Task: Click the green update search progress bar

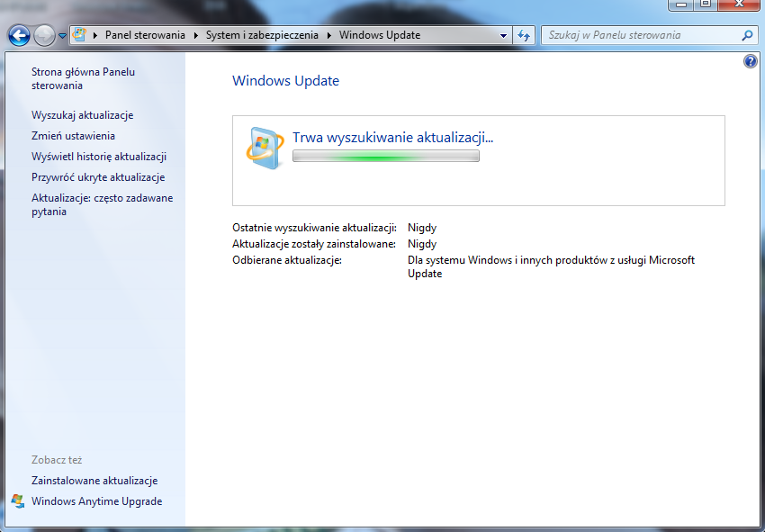Action: point(386,157)
